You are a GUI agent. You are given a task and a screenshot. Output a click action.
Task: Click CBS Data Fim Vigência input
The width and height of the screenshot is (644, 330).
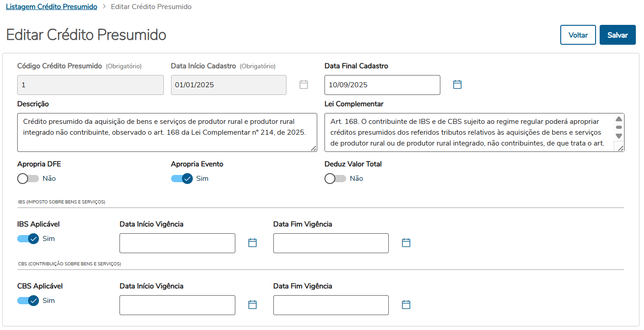click(330, 305)
